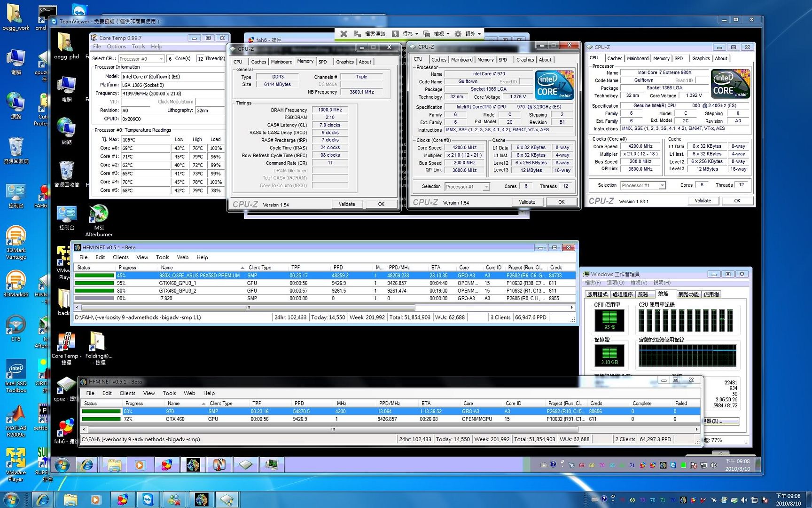The width and height of the screenshot is (812, 508).
Task: Select the 網路功能 tab in Task Manager
Action: [x=688, y=294]
